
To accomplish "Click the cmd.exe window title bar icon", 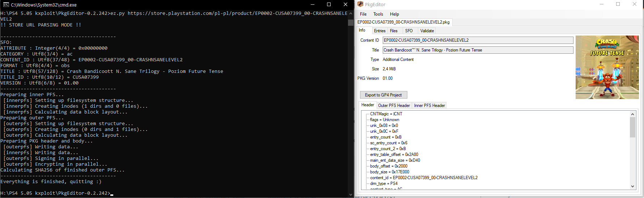I will (6, 5).
